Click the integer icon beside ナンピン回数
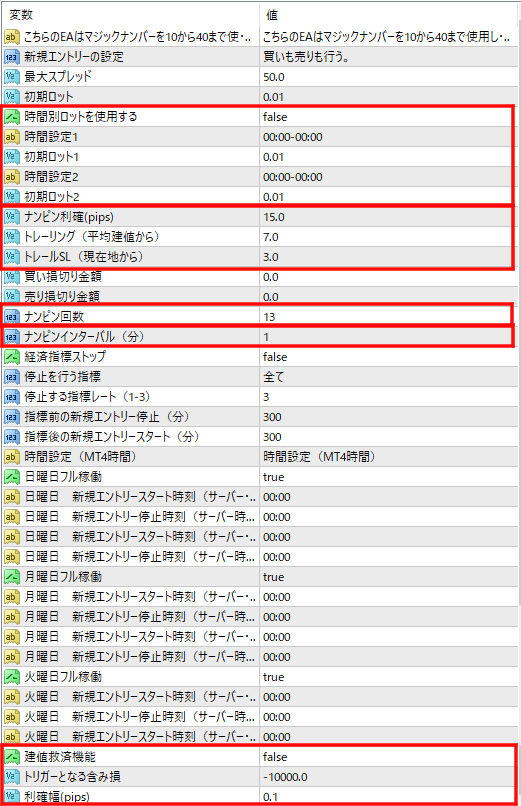 click(x=12, y=317)
